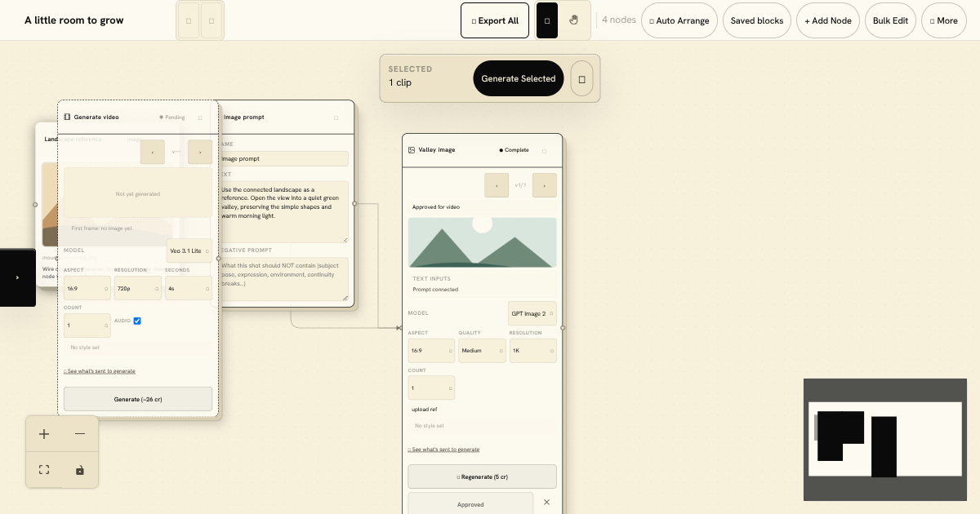Open the black side panel arrow
The height and width of the screenshot is (514, 980).
click(17, 277)
